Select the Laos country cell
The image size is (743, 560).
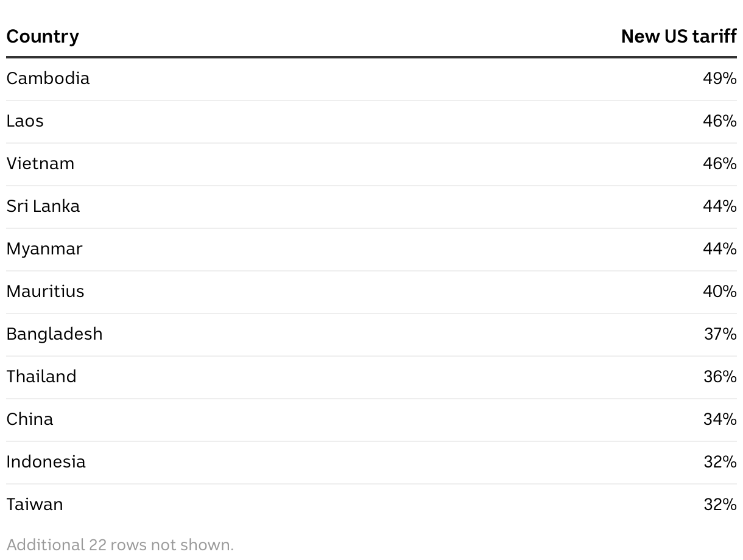25,121
